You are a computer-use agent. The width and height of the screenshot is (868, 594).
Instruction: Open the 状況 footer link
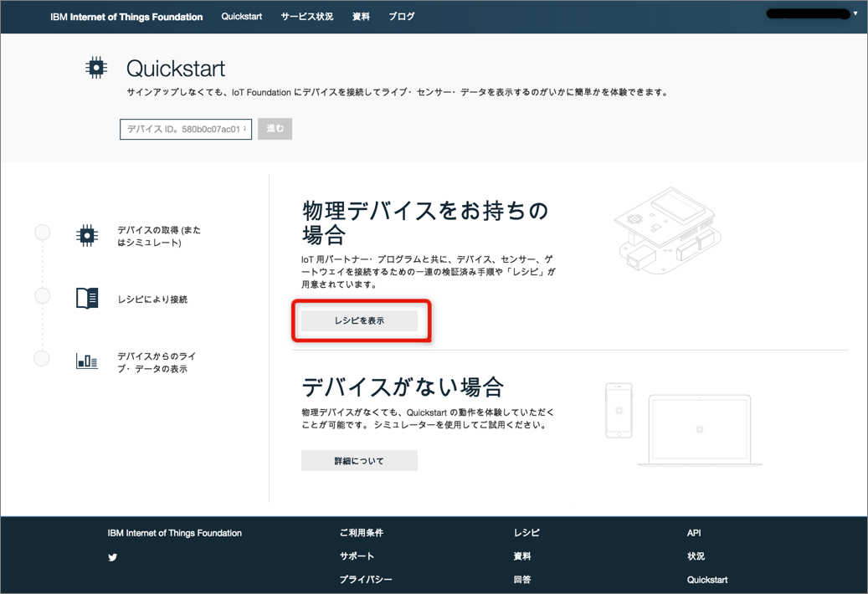pos(696,556)
